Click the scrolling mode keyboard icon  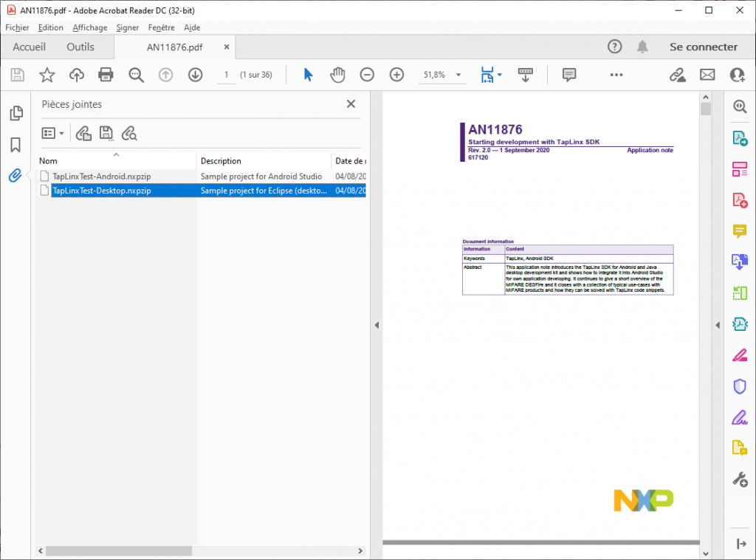click(x=526, y=75)
